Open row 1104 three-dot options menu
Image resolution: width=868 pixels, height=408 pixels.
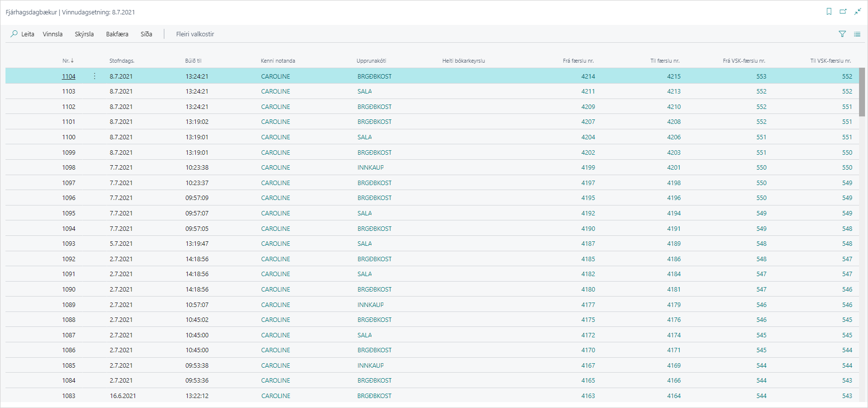coord(95,76)
